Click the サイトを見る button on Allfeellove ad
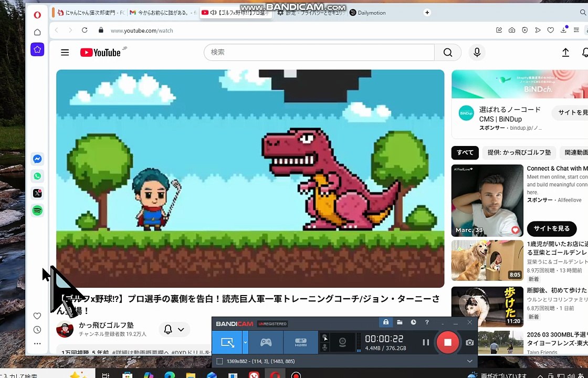 tap(552, 228)
